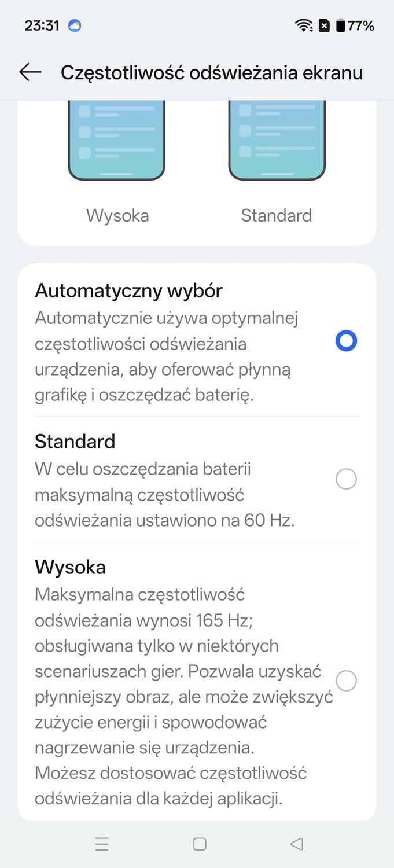
Task: Tap the Wysoka phone preview image
Action: (x=117, y=140)
